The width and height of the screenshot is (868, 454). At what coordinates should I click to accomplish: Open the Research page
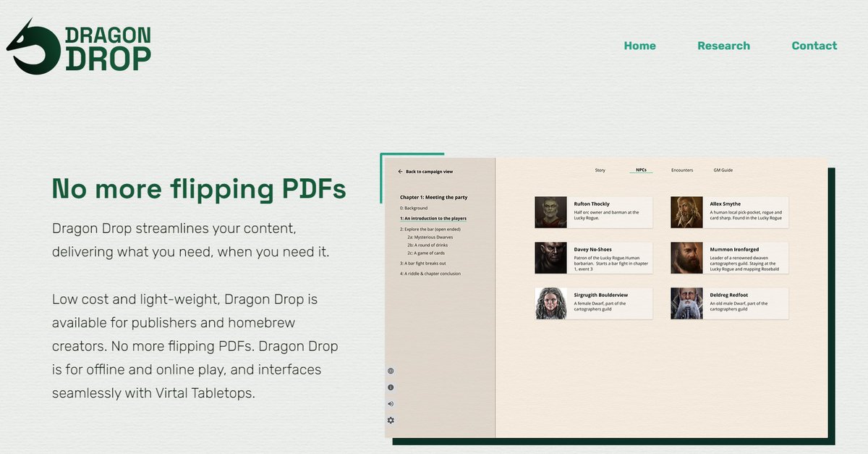click(723, 46)
